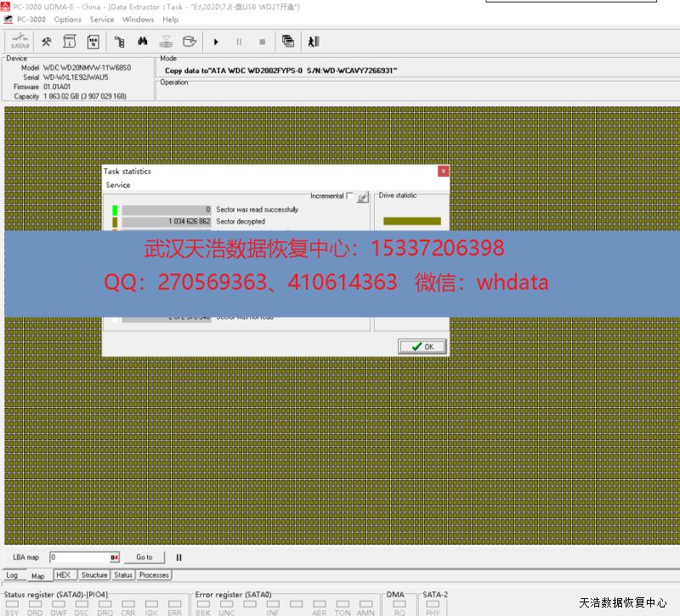Click the cascading windows toolbar icon
The height and width of the screenshot is (616, 680).
point(288,42)
